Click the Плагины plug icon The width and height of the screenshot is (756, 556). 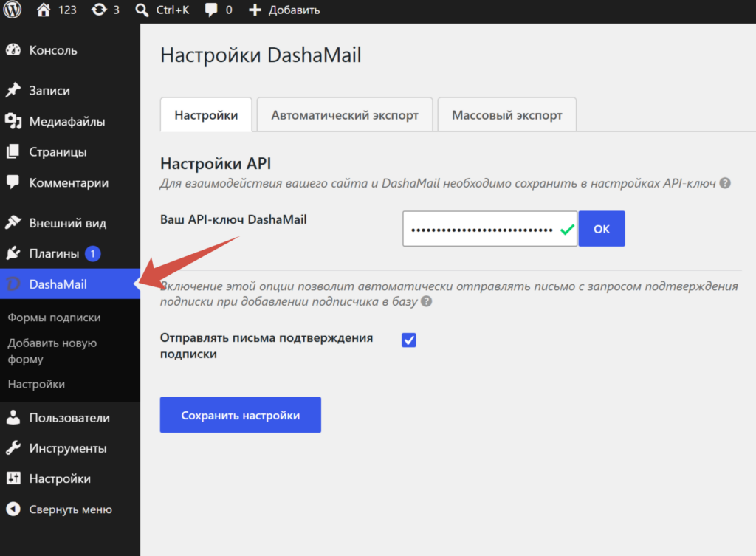pyautogui.click(x=13, y=253)
